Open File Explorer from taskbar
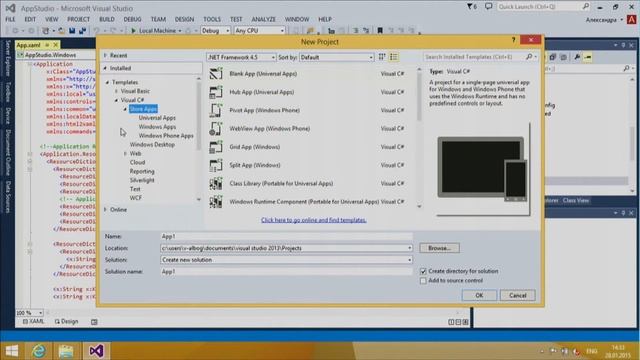The width and height of the screenshot is (640, 360). tap(65, 351)
